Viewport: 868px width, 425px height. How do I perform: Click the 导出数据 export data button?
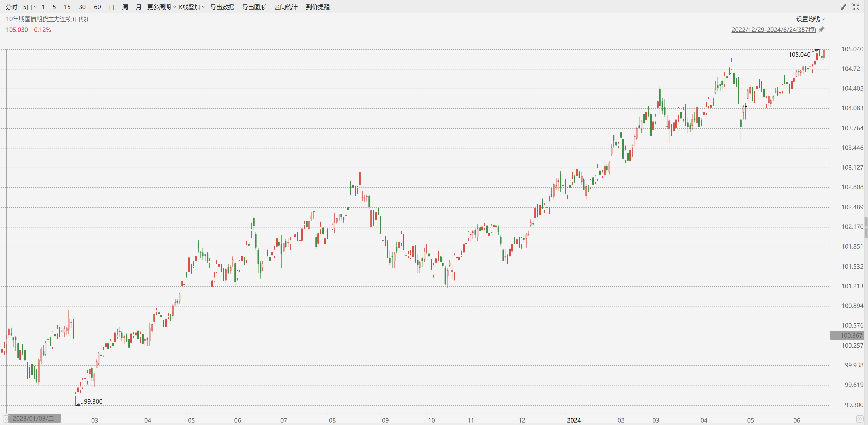[222, 7]
